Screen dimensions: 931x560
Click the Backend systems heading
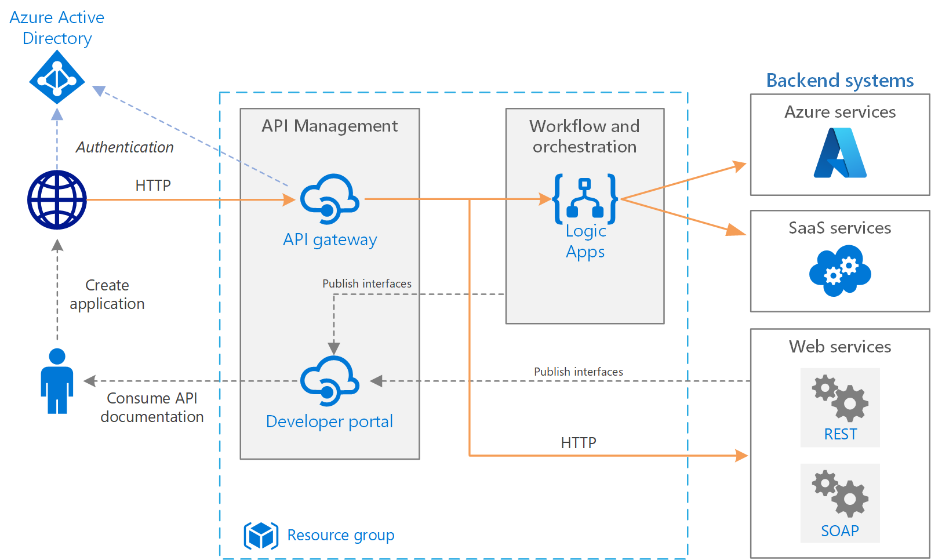click(840, 80)
